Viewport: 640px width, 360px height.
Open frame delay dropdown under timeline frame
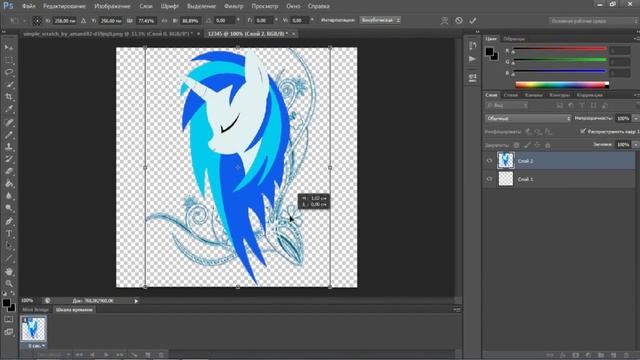[x=36, y=346]
